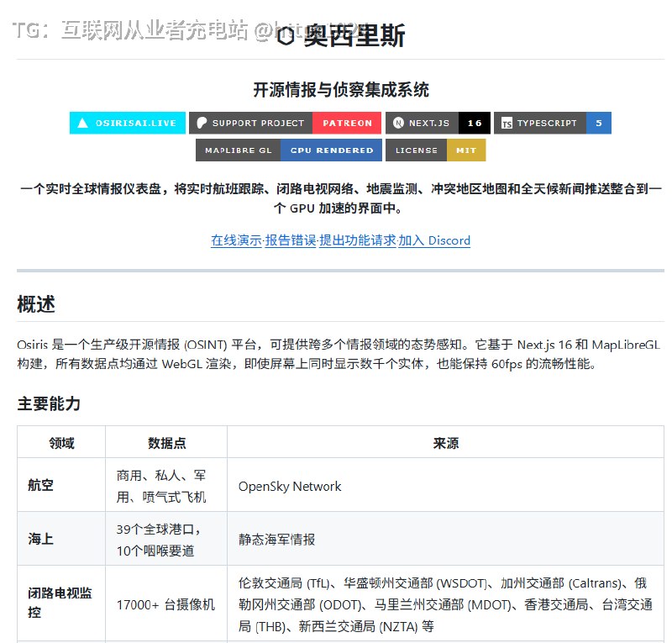Open the 在线演示 link

pyautogui.click(x=236, y=240)
